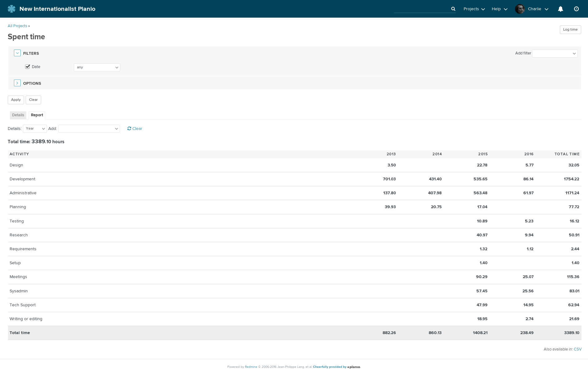Click the Clear button beside Apply

click(x=33, y=100)
